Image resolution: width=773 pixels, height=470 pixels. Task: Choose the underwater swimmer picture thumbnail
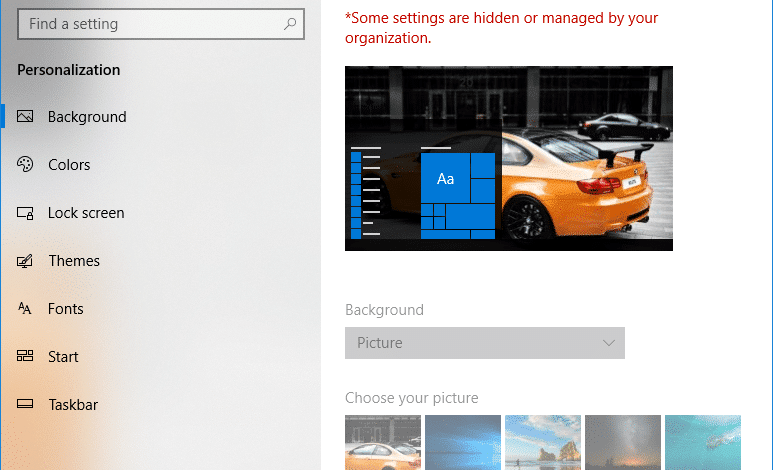point(703,442)
